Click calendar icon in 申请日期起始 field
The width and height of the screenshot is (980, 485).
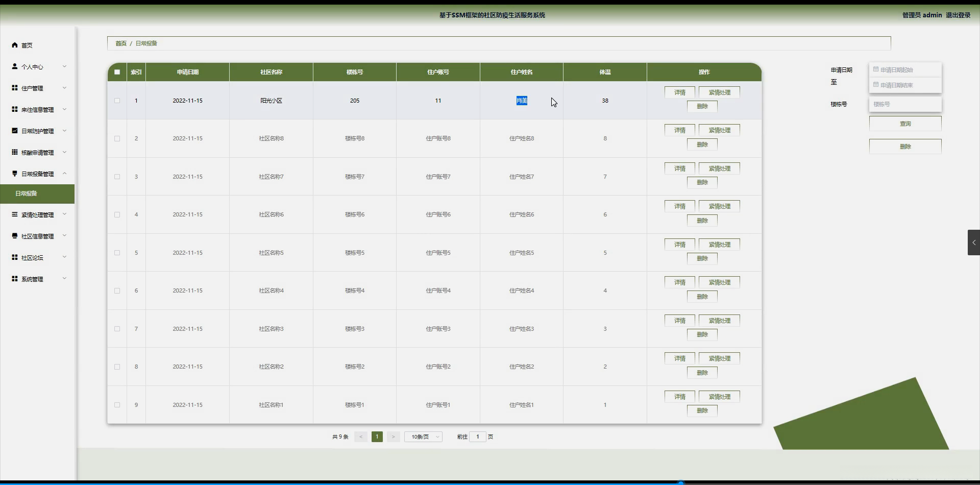[x=876, y=69]
